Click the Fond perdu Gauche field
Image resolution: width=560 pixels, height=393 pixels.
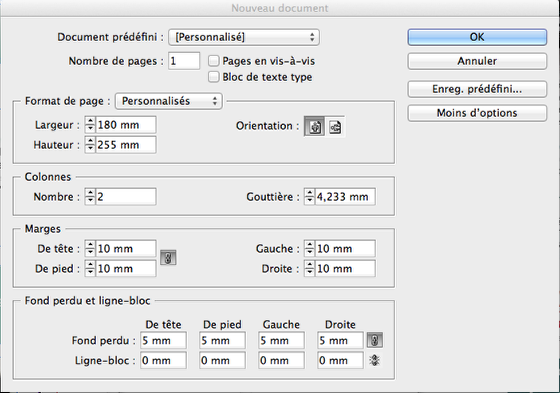(x=281, y=340)
